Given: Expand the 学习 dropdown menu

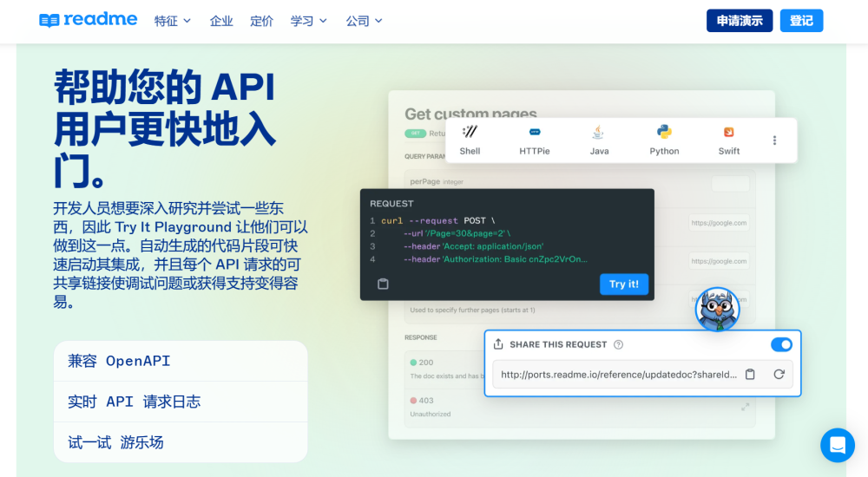Looking at the screenshot, I should pos(308,21).
